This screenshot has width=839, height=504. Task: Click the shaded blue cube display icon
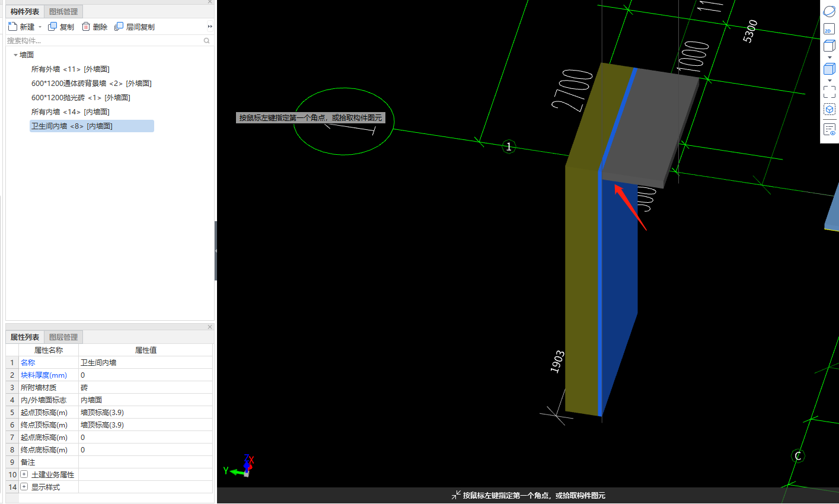pos(830,69)
